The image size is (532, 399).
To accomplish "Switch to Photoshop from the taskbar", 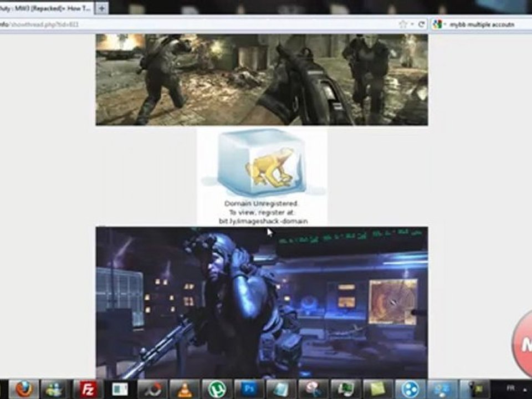I will (x=249, y=389).
